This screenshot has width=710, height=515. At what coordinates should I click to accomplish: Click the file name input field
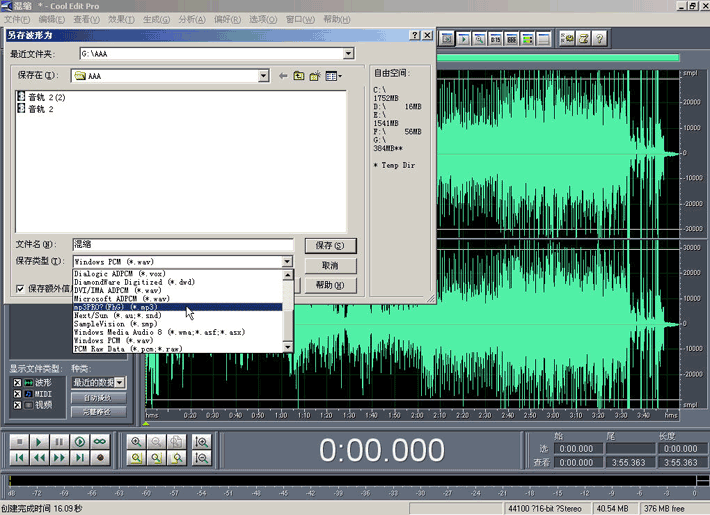[x=181, y=244]
